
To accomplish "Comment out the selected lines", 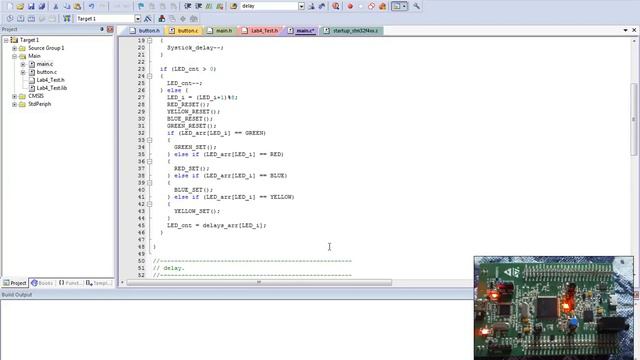I will click(209, 6).
